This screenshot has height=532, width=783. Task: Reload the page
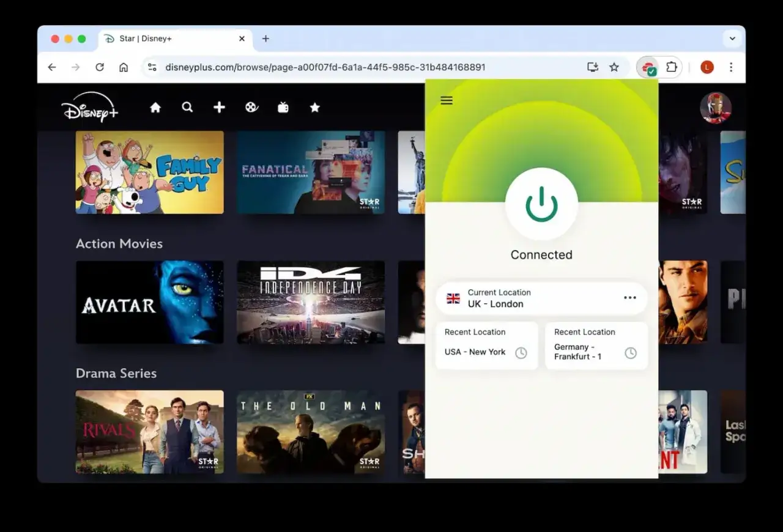point(100,67)
